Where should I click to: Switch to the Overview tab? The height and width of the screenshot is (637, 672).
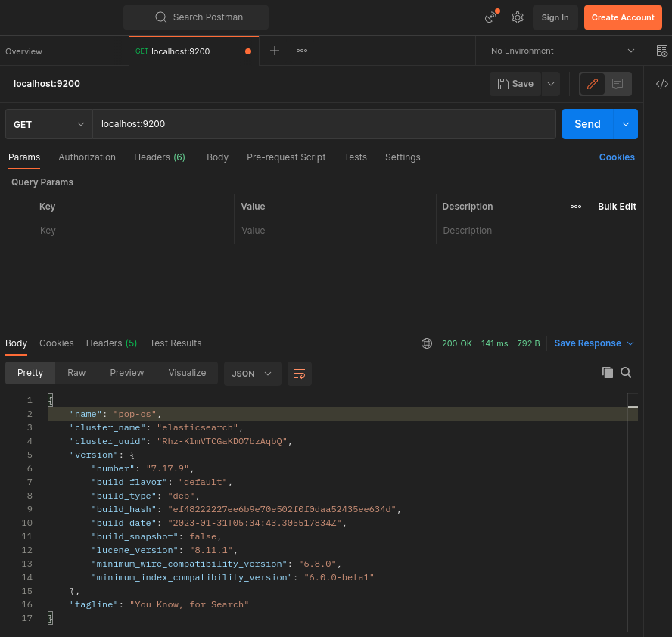point(64,51)
